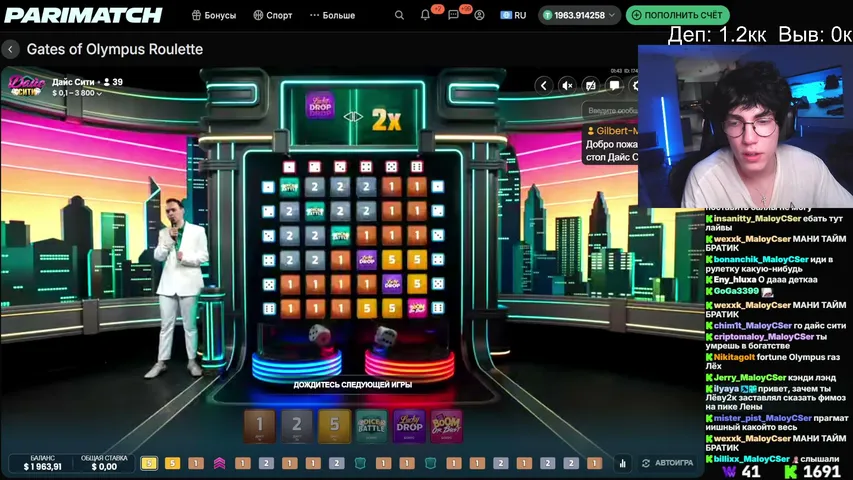
Task: Change the RU language selector
Action: (513, 15)
